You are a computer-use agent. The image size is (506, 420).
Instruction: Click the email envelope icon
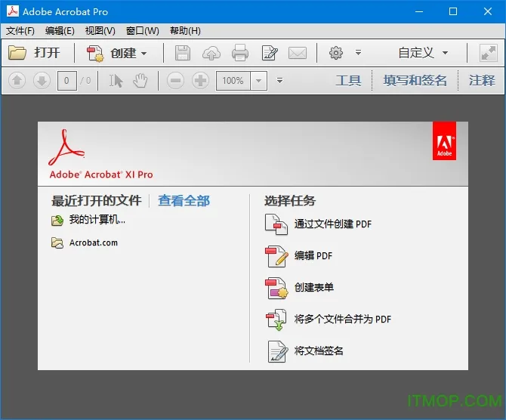click(x=298, y=53)
